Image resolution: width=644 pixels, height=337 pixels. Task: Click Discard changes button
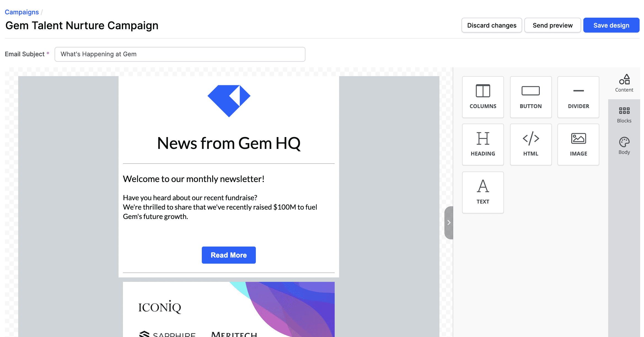(x=491, y=25)
